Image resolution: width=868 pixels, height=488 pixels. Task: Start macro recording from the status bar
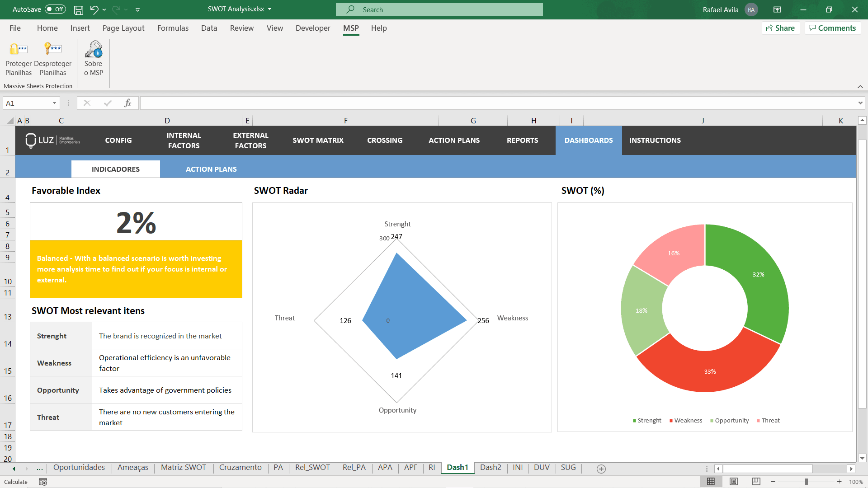(43, 482)
